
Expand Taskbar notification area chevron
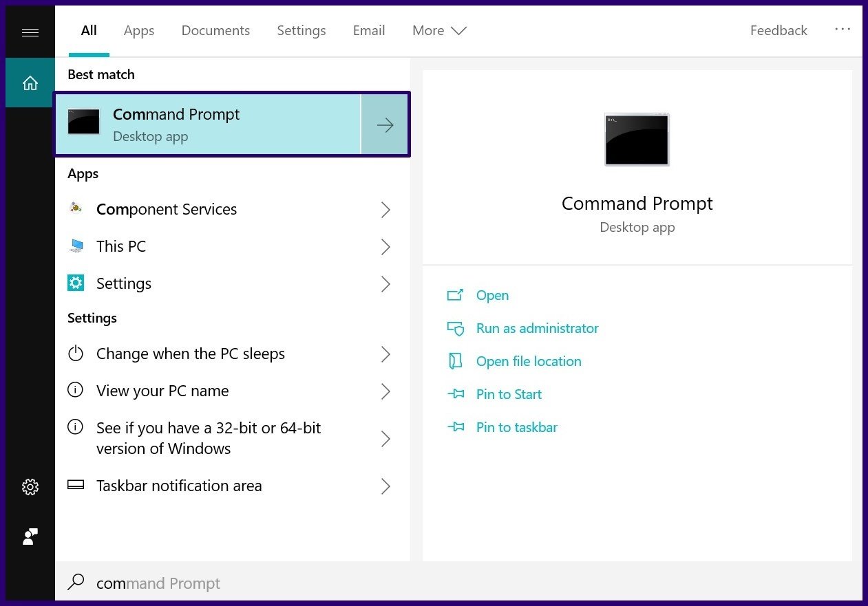pyautogui.click(x=385, y=486)
